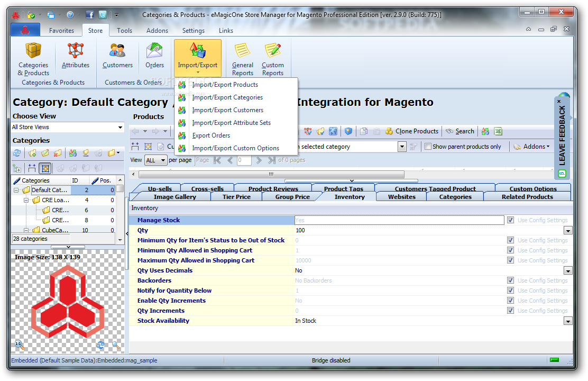Zoom 1:1 icon under category image
Viewport: 588px width, 381px height.
[x=19, y=344]
